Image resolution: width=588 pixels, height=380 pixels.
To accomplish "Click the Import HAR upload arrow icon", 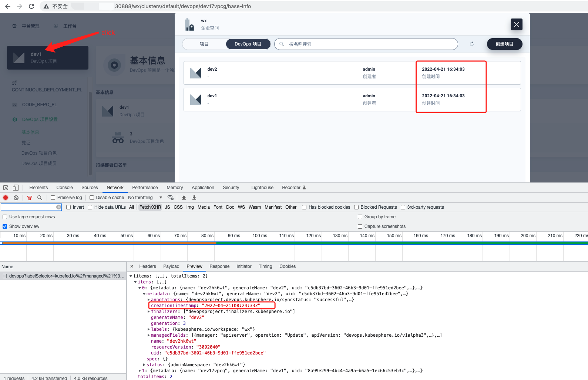I will 184,198.
